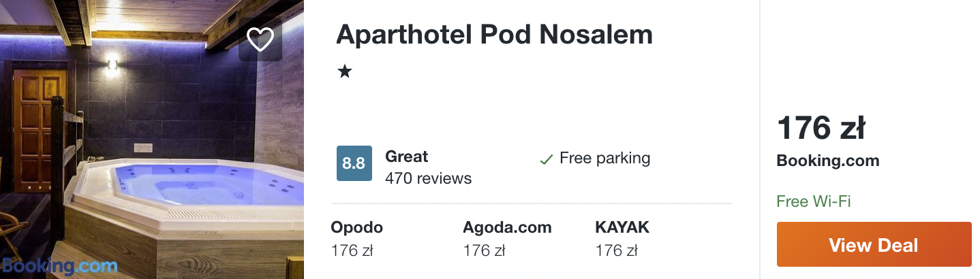Viewport: 980px width, 279px height.
Task: Click the 176 zł price under Opodo
Action: pos(352,250)
